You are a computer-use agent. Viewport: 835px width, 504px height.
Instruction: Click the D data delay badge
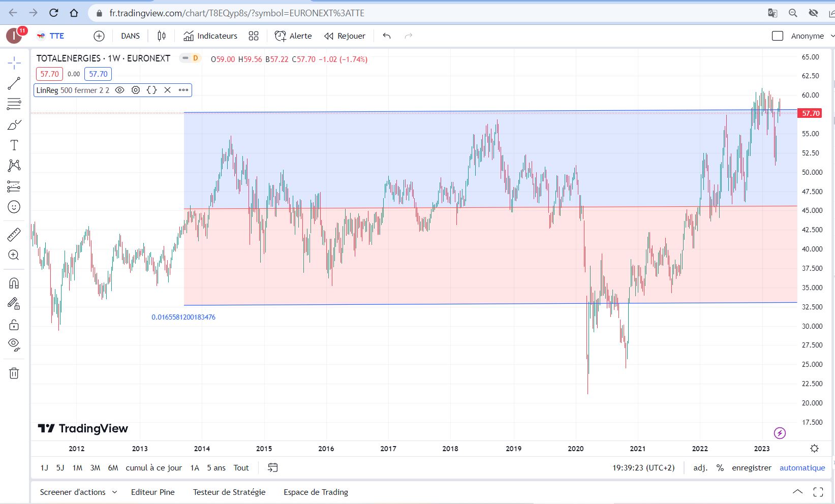click(x=195, y=58)
